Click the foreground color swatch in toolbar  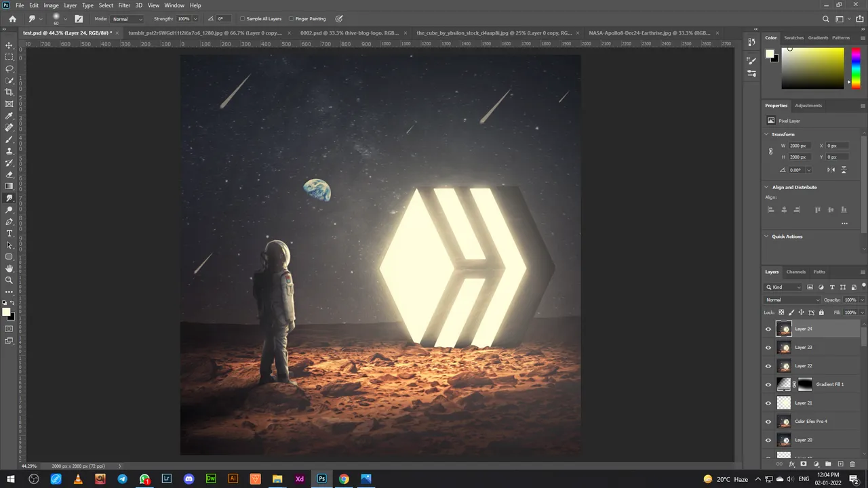point(6,312)
